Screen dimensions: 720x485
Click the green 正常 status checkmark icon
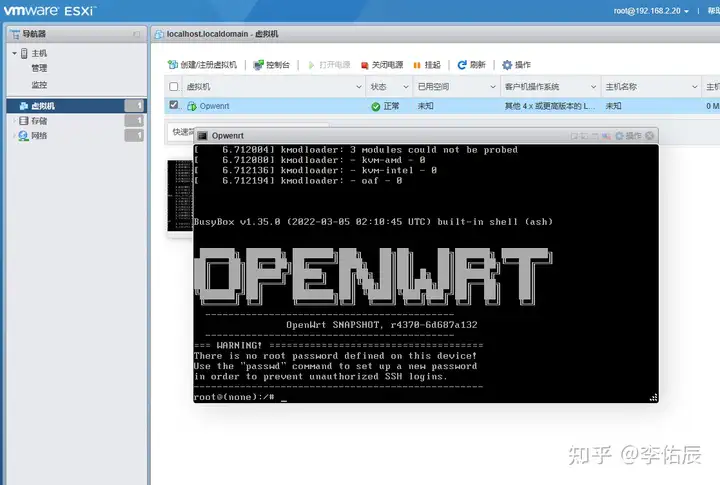376,107
